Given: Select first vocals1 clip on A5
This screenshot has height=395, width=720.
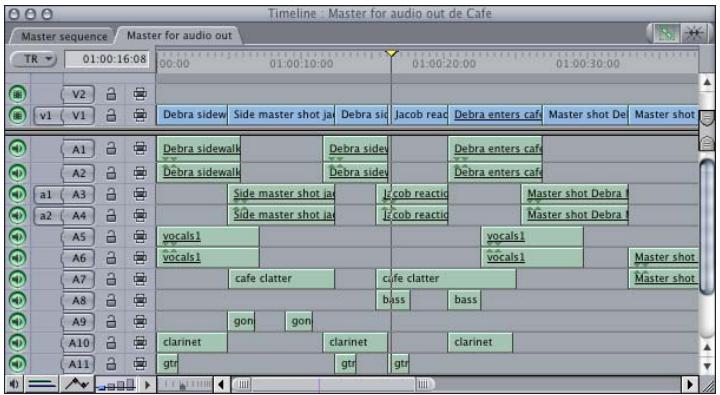Looking at the screenshot, I should 208,237.
